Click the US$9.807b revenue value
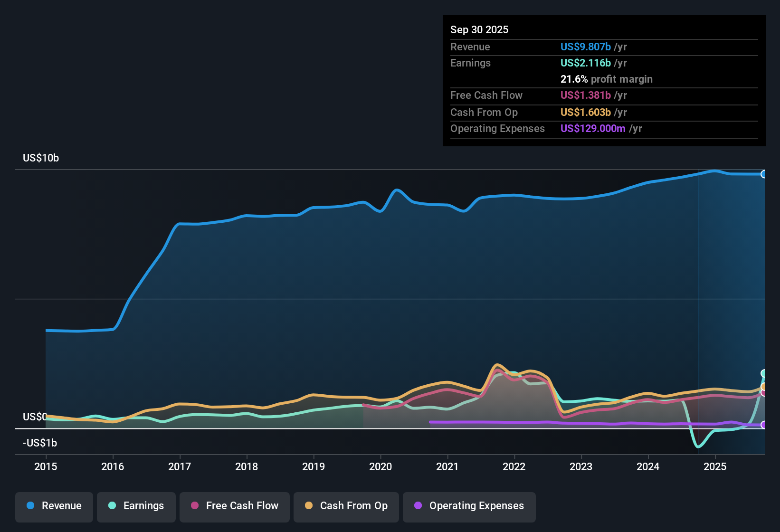780x532 pixels. [586, 47]
